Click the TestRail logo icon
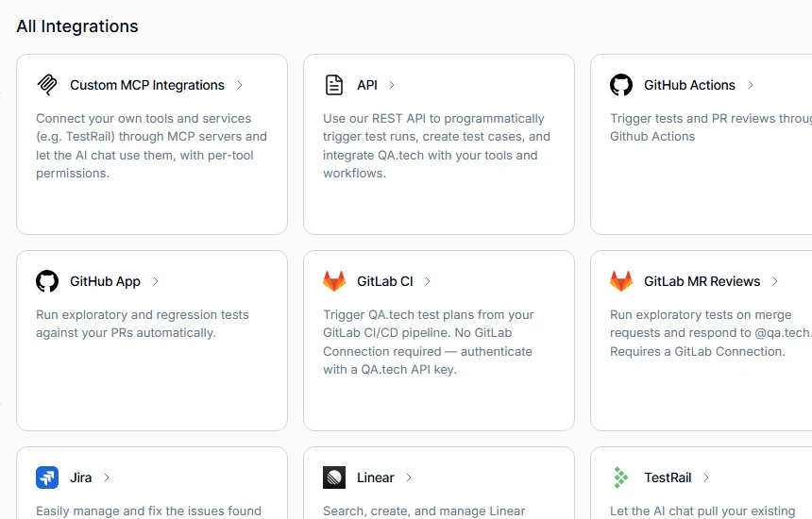 621,477
